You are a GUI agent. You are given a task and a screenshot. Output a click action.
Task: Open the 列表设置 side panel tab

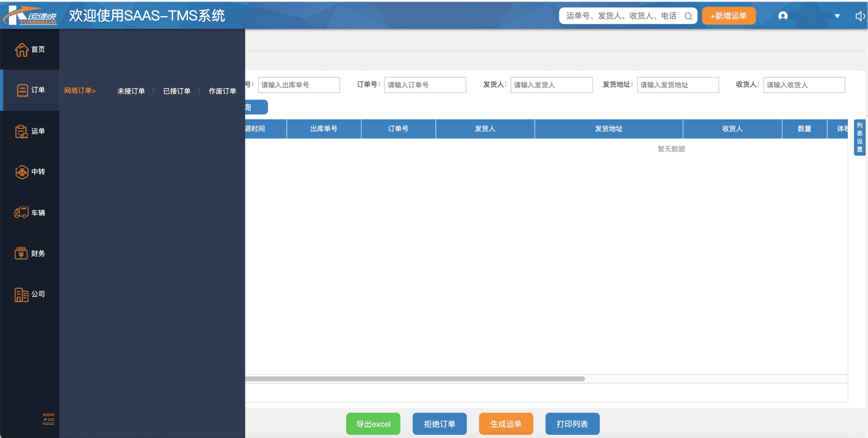click(x=860, y=137)
